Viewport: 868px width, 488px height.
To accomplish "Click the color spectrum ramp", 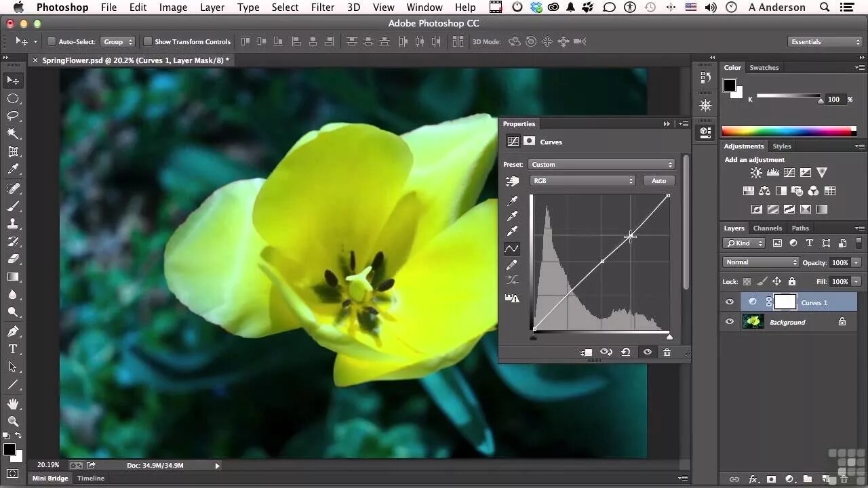I will [789, 131].
